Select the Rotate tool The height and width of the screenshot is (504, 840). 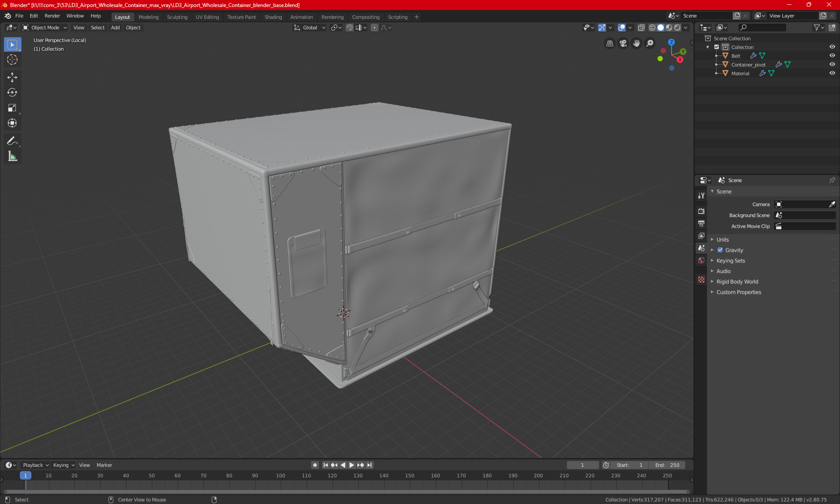coord(12,92)
